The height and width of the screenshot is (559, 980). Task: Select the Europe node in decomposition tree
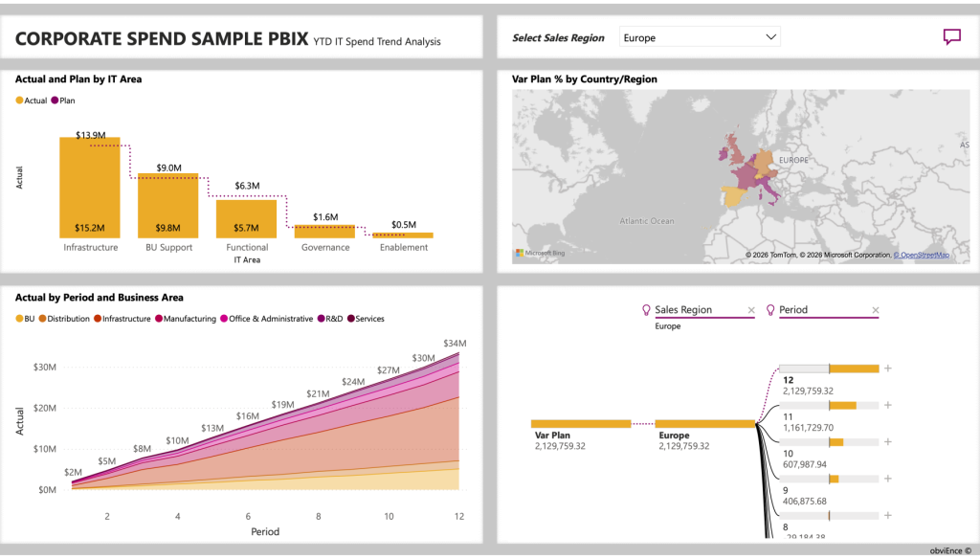tap(706, 423)
